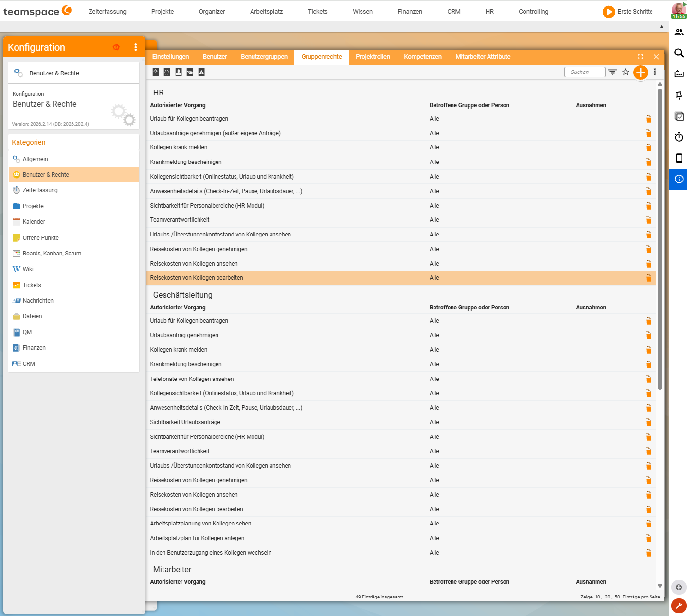
Task: Select the CRM category in the sidebar
Action: coord(73,364)
